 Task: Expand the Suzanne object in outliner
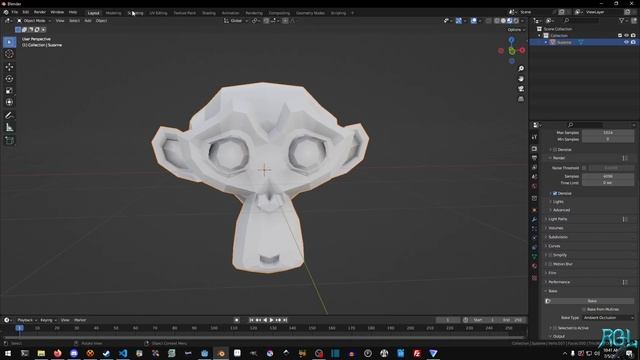(x=546, y=42)
